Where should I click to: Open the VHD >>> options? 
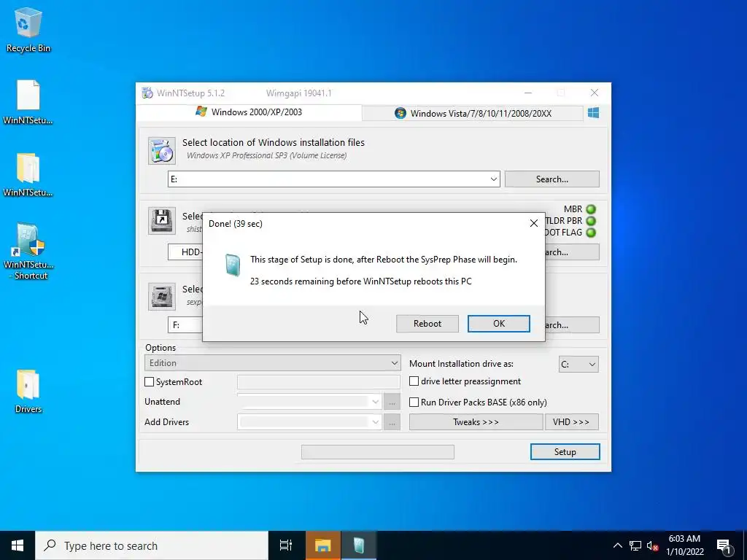(x=572, y=422)
